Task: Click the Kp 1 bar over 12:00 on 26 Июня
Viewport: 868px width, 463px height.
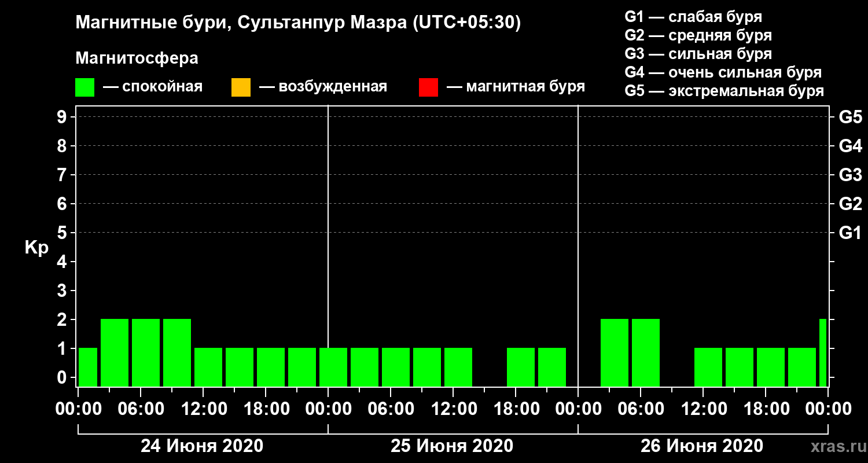Action: pos(708,367)
